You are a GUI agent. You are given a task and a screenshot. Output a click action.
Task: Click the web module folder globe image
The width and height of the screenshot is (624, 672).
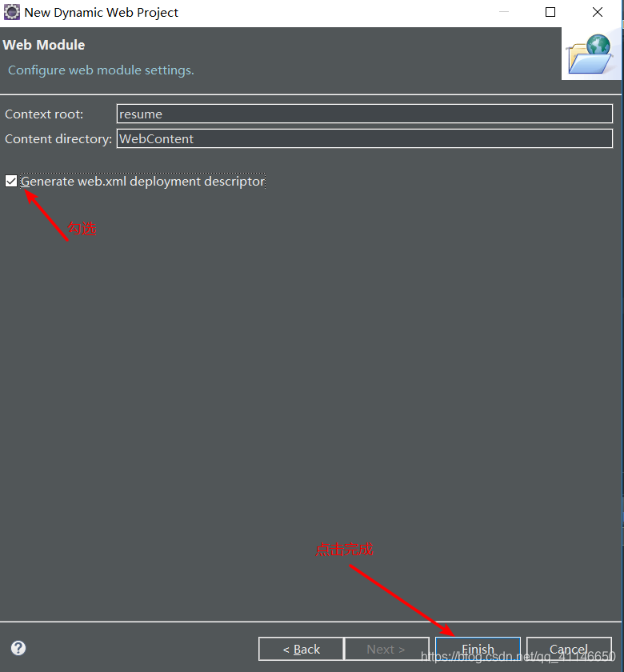590,54
